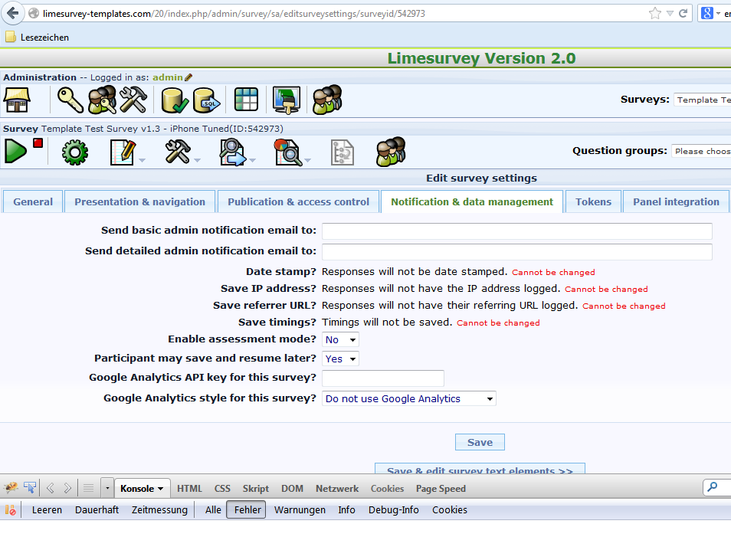Click the home icon in Administration toolbar

(x=17, y=100)
